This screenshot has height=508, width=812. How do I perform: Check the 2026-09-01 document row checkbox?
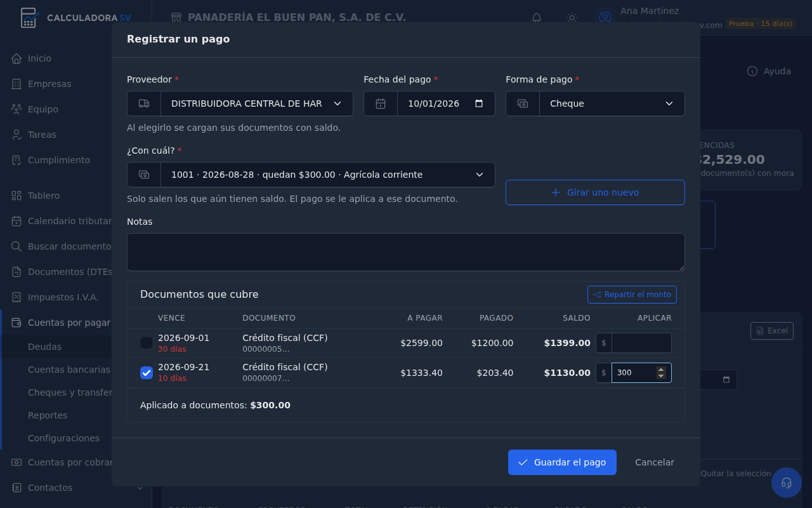click(147, 343)
